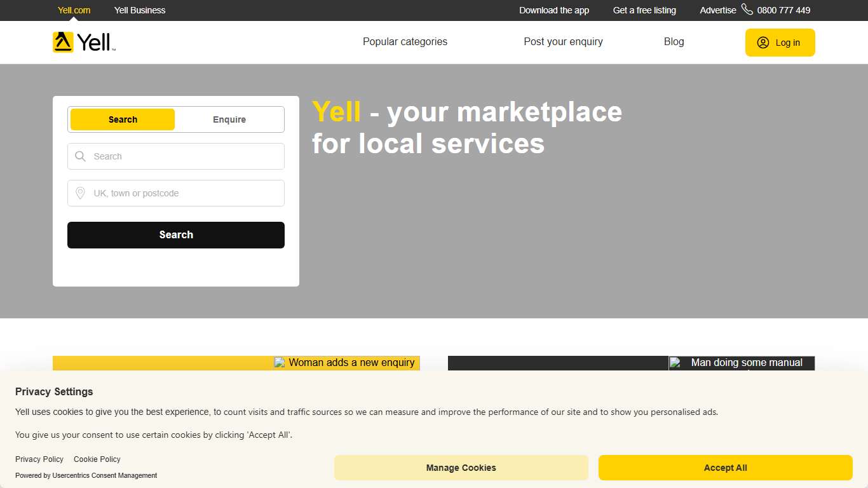Click the Manage Cookies button
Screen dimensions: 868x488
(461, 467)
